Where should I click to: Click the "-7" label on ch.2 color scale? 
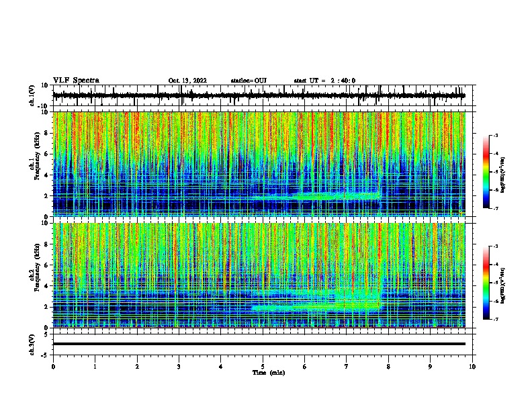tap(496, 319)
